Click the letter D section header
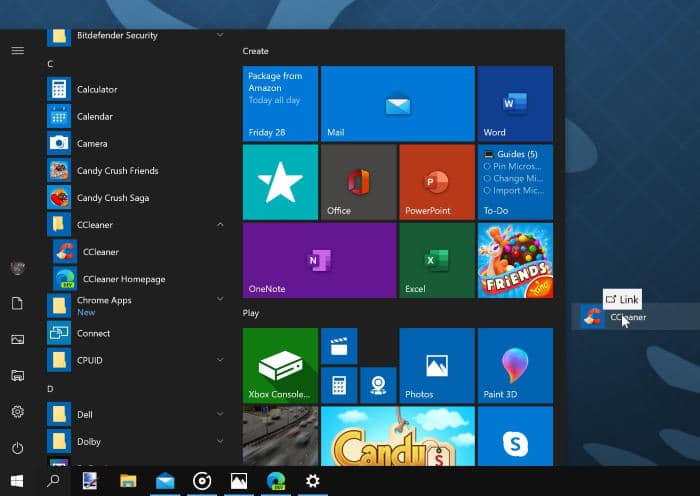Screen dimensions: 700x496 click(50, 389)
